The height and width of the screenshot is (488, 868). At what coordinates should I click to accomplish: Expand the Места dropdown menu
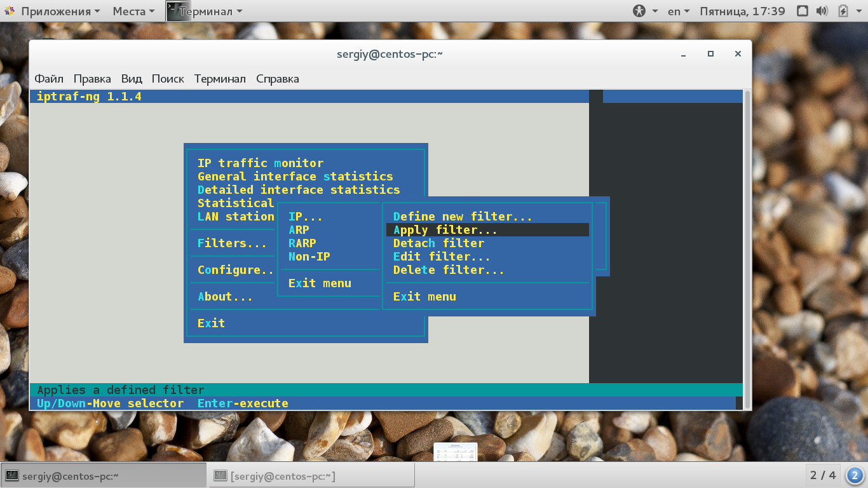click(x=133, y=11)
